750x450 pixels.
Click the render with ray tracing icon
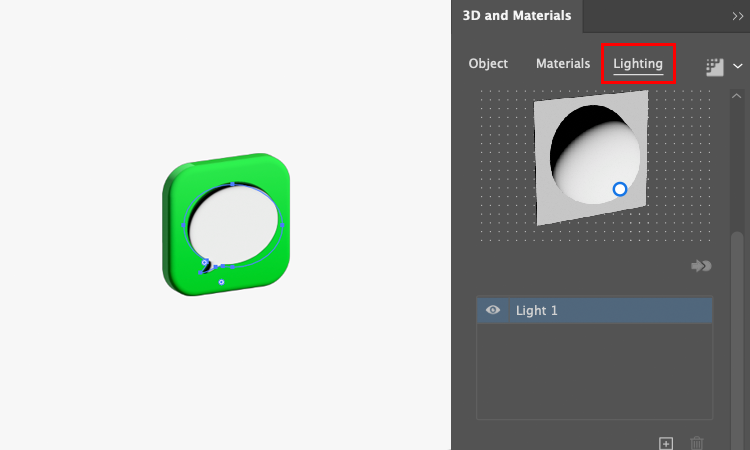[x=715, y=67]
